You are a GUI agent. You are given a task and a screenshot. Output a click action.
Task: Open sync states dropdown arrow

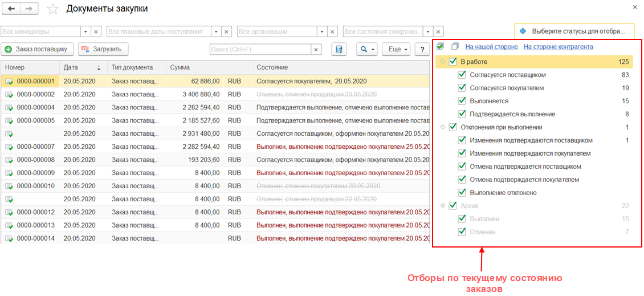(x=429, y=32)
